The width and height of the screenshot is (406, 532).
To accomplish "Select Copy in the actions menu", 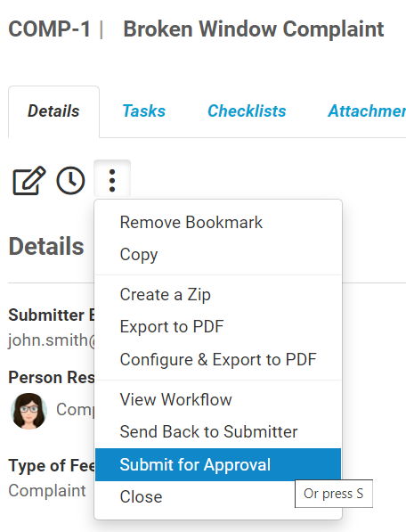I will pos(218,255).
